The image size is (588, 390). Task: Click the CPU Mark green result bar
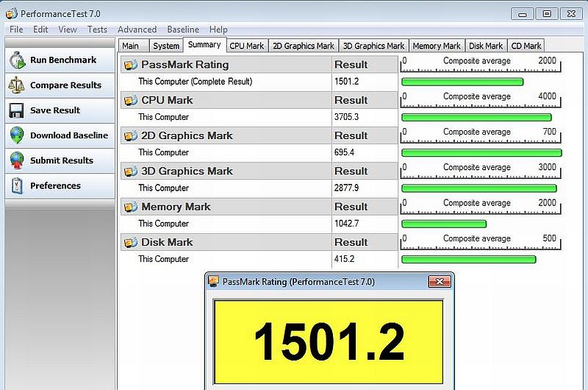476,118
